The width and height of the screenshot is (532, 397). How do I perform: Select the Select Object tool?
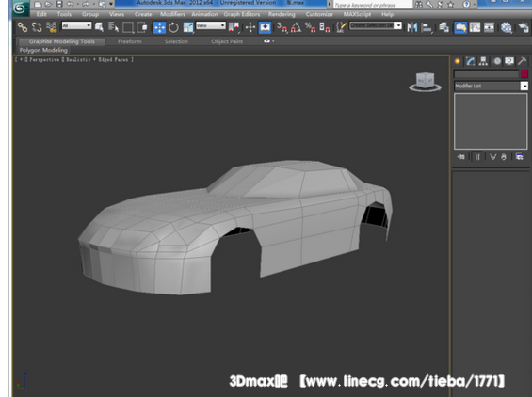point(99,27)
